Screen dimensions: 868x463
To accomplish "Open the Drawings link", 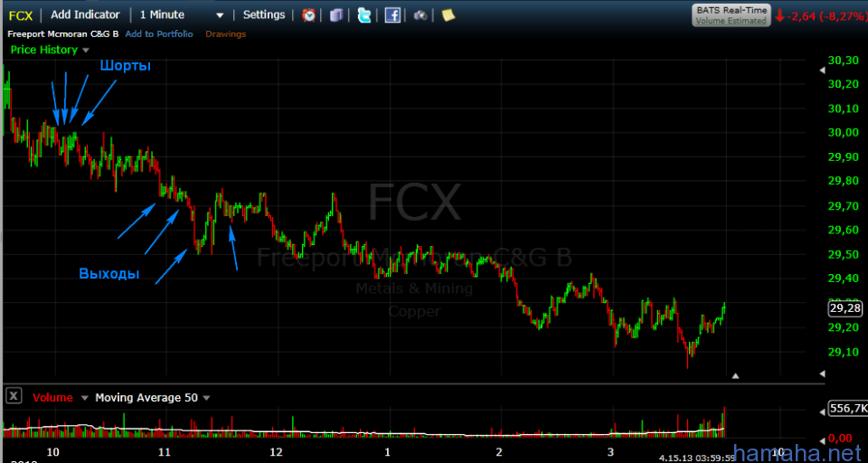I will (x=225, y=33).
